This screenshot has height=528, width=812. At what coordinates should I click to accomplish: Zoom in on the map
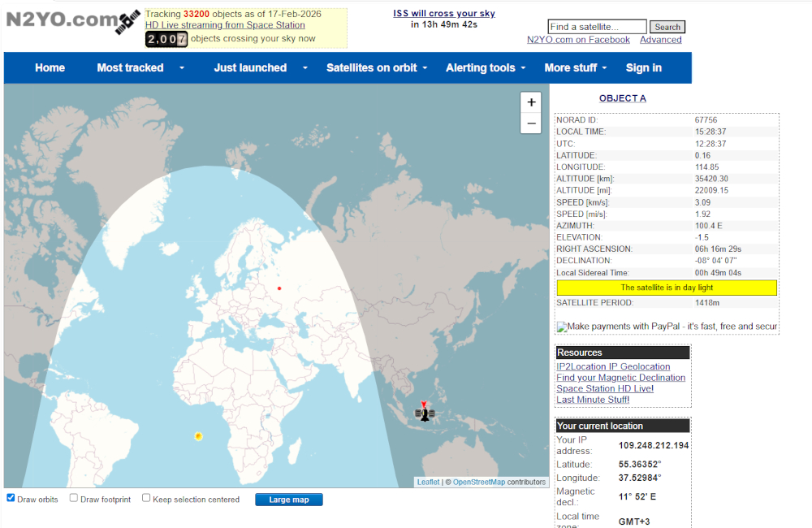coord(531,102)
